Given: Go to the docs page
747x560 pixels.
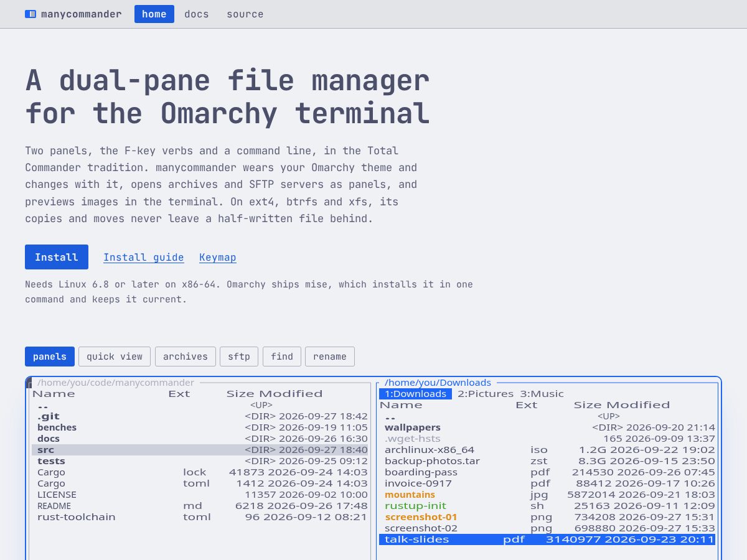Looking at the screenshot, I should coord(197,14).
